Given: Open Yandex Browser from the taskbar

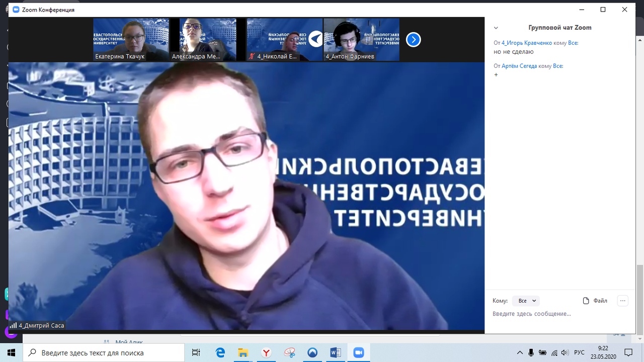Looking at the screenshot, I should click(266, 352).
